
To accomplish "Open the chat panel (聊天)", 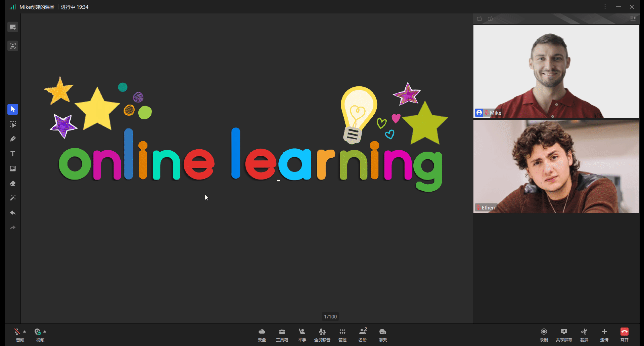I will point(383,335).
